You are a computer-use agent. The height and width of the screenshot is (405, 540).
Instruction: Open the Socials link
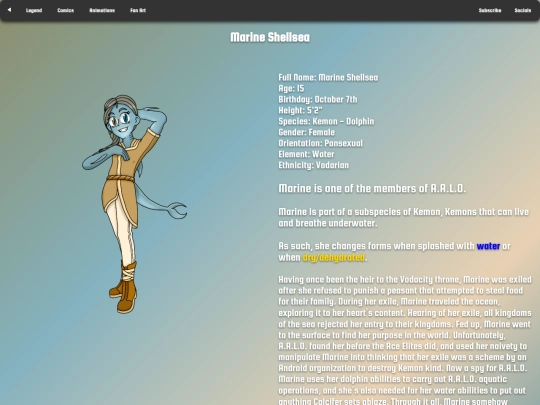tap(522, 10)
